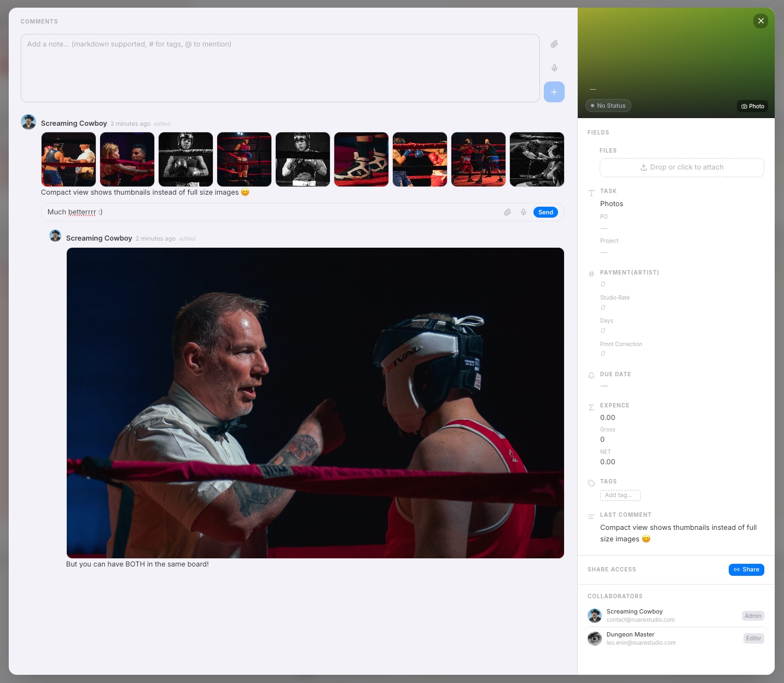Set the Due Date value
The height and width of the screenshot is (683, 784).
pyautogui.click(x=604, y=386)
